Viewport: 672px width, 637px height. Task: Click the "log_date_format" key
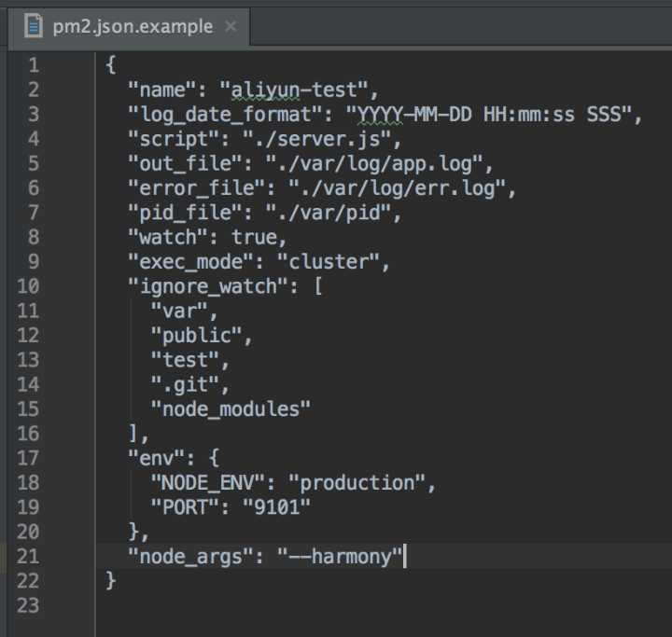(x=226, y=115)
